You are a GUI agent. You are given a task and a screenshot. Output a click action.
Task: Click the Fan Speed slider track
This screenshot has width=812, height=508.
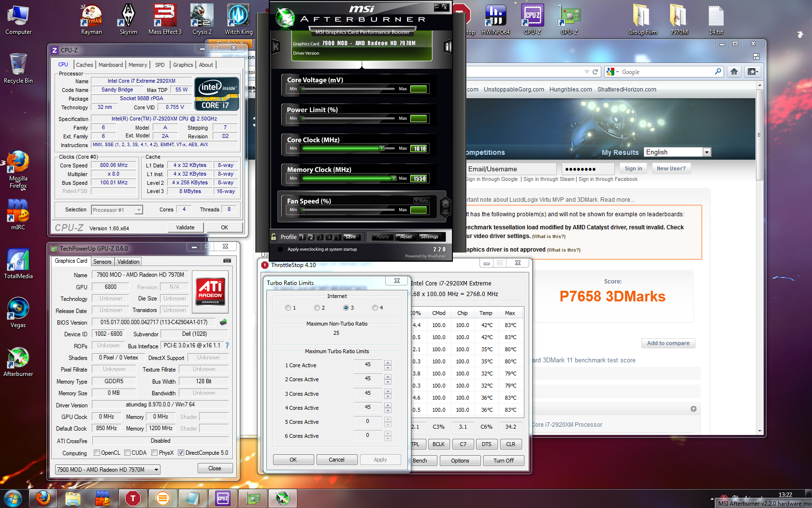click(x=348, y=210)
